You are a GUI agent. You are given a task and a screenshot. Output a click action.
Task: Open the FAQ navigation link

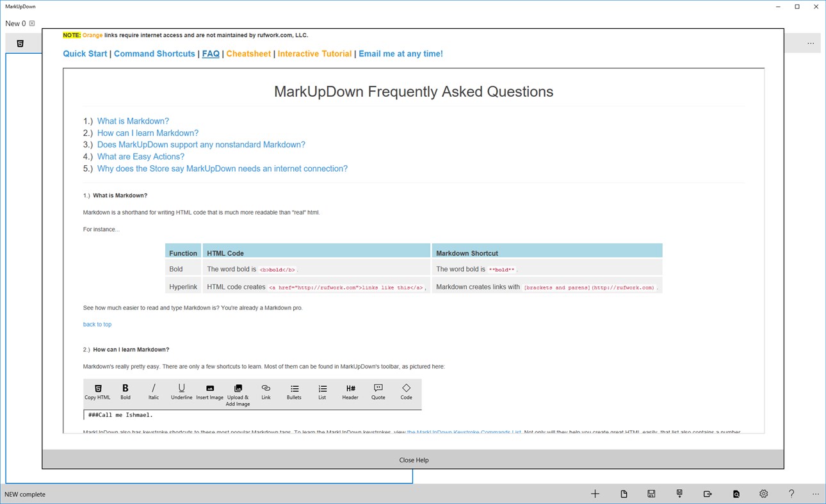pos(211,54)
